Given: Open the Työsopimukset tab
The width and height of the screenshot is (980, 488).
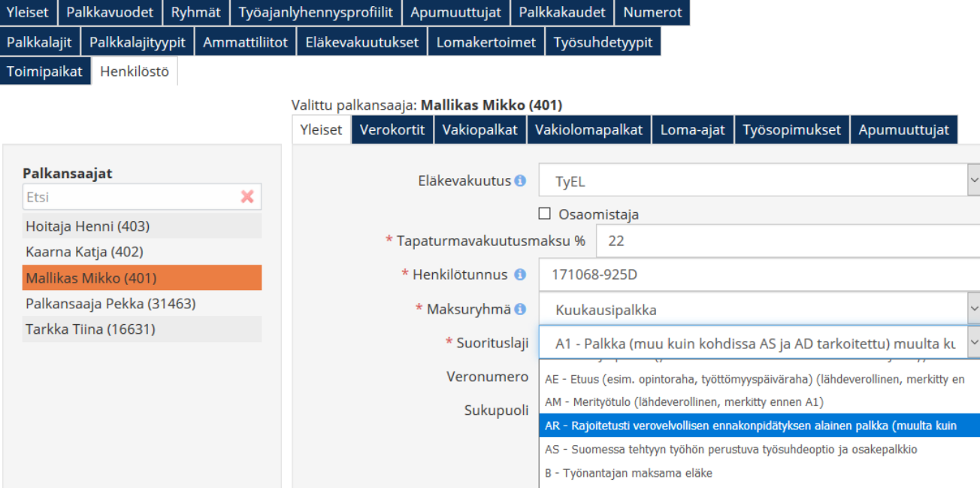Looking at the screenshot, I should pos(791,130).
